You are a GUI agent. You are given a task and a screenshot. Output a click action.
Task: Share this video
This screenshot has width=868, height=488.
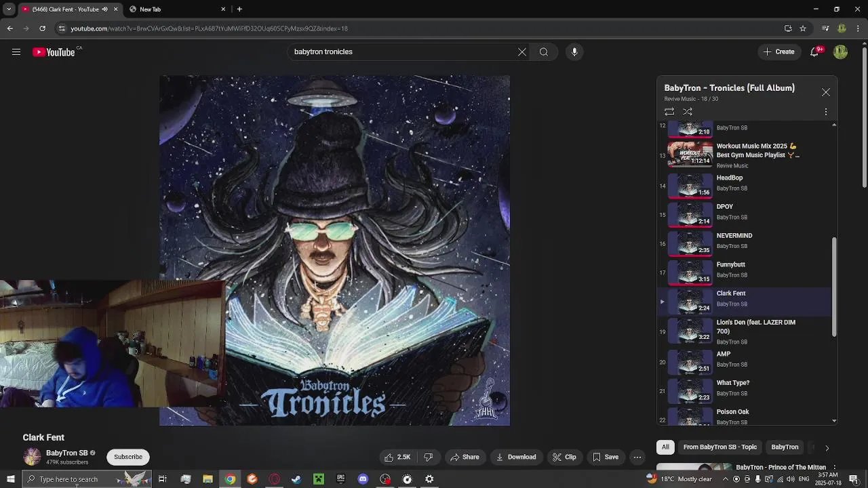click(x=465, y=457)
